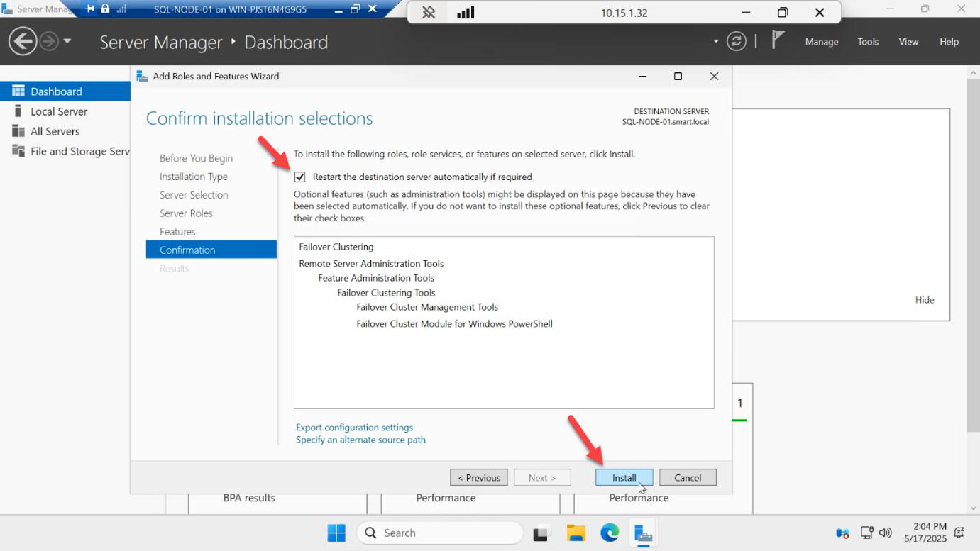Viewport: 980px width, 551px height.
Task: Click the wizard title bar icon
Action: (x=142, y=77)
